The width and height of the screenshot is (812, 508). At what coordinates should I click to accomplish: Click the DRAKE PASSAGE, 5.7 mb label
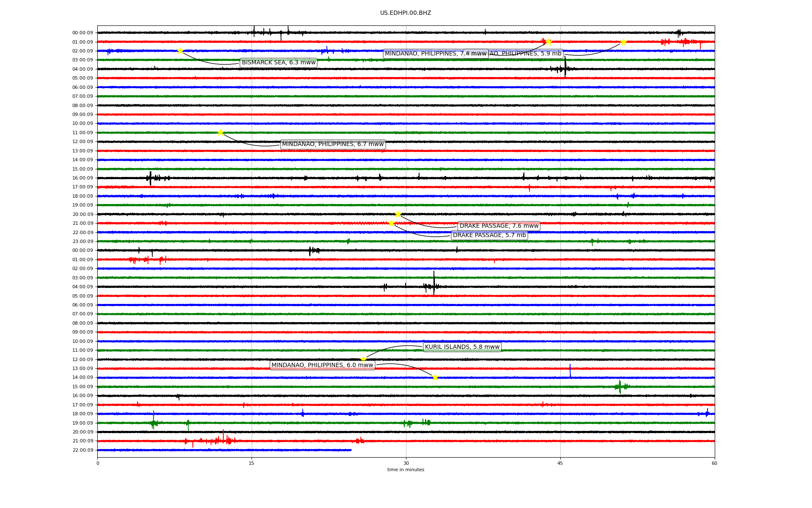point(489,235)
